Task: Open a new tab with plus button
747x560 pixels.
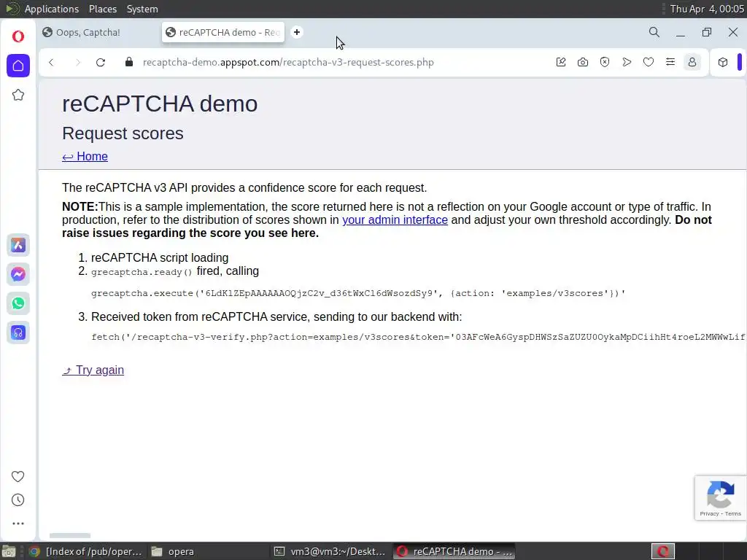Action: 297,32
